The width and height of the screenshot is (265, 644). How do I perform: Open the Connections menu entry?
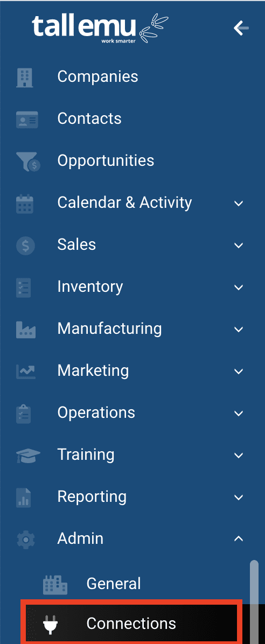(131, 624)
